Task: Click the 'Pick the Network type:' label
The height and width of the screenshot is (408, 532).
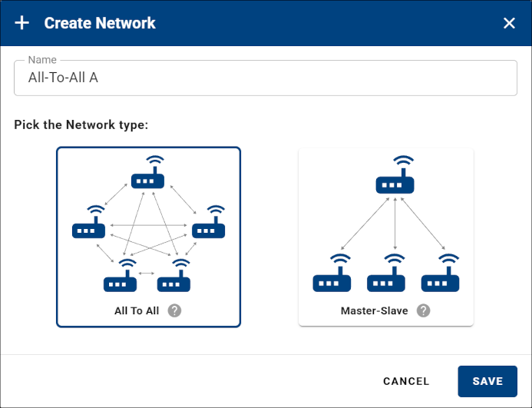Action: tap(81, 124)
